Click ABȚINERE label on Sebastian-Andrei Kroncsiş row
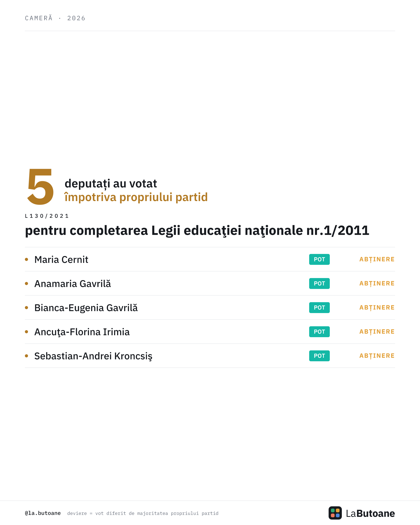 pos(377,356)
